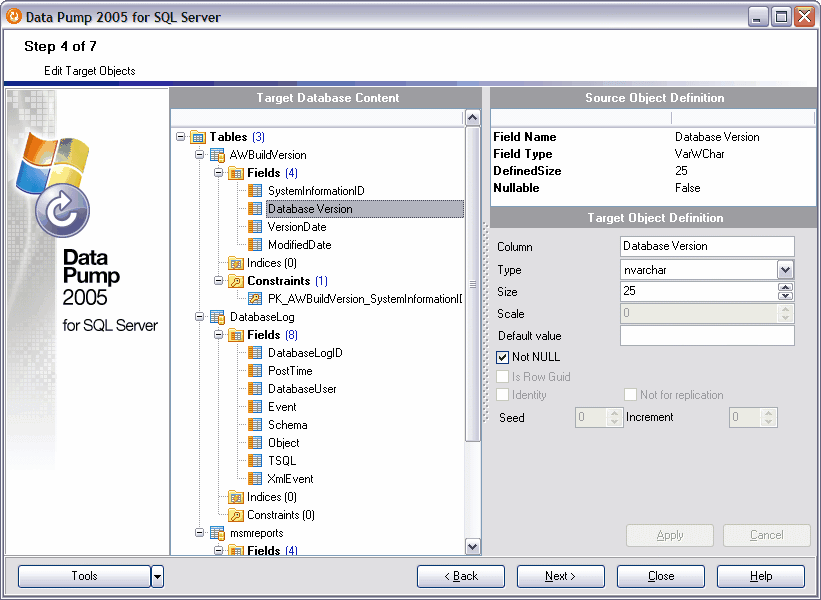
Task: Toggle the Is Row Guid checkbox
Action: pyautogui.click(x=503, y=377)
